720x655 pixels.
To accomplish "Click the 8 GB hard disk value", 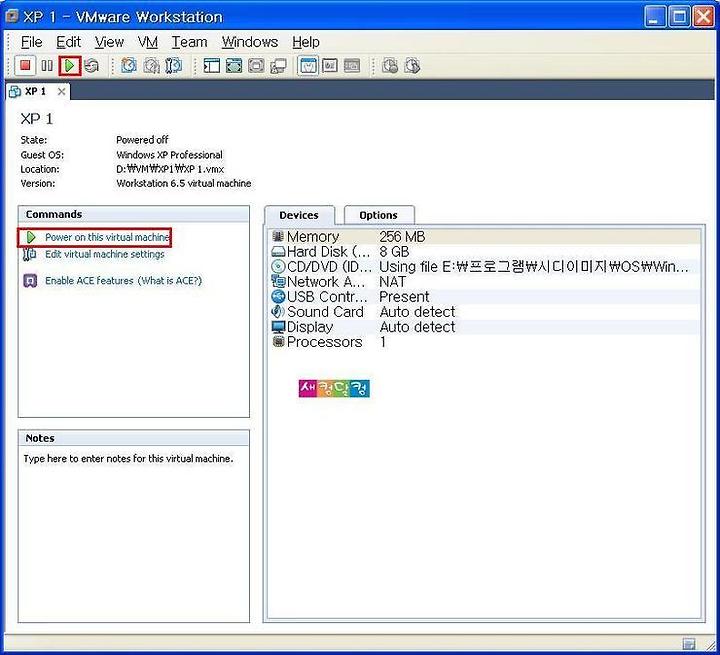I will tap(394, 252).
